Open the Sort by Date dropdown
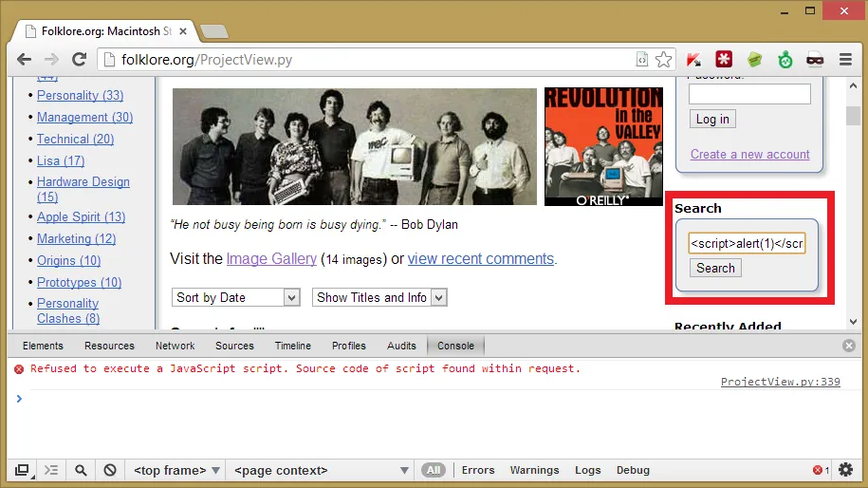The height and width of the screenshot is (488, 868). click(236, 297)
